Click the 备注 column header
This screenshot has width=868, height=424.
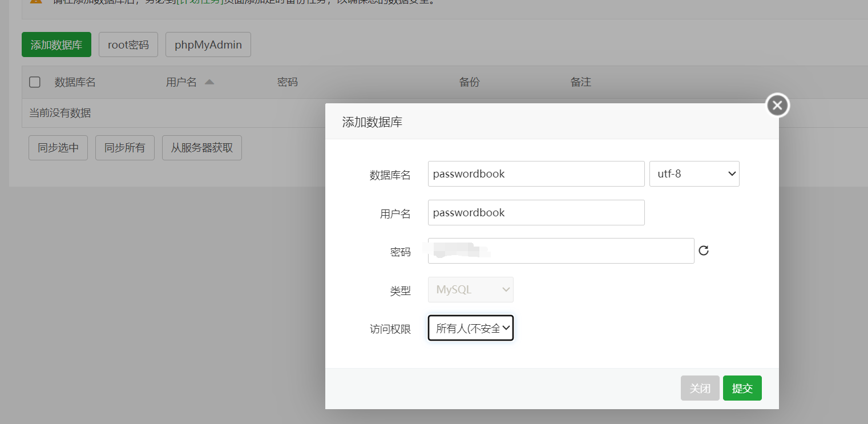click(x=581, y=82)
